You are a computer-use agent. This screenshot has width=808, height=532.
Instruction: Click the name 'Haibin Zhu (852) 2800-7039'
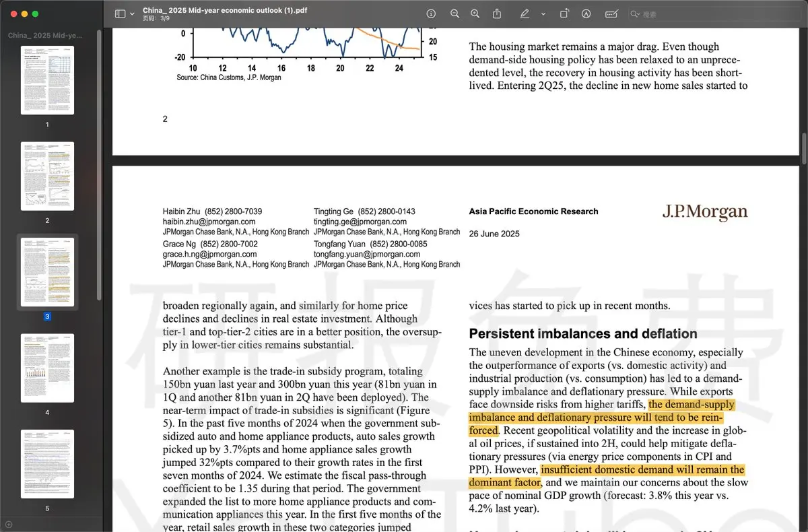pyautogui.click(x=213, y=211)
